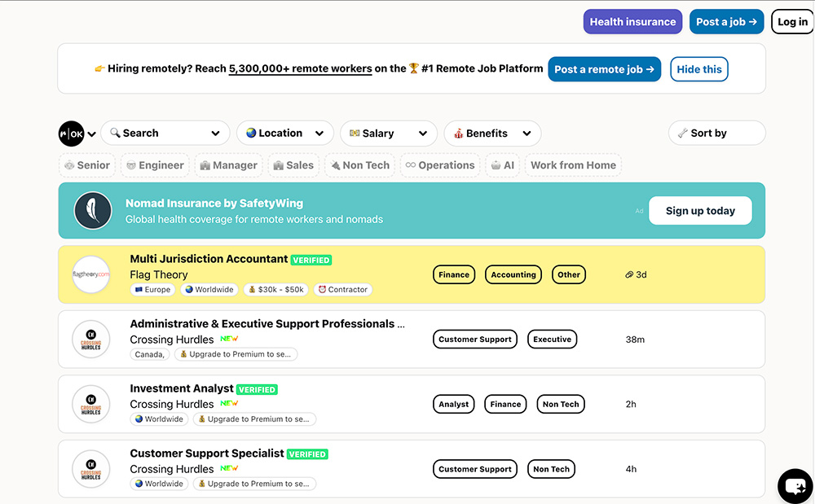Click Post a remote job button
Screen dimensions: 815x504
point(605,69)
